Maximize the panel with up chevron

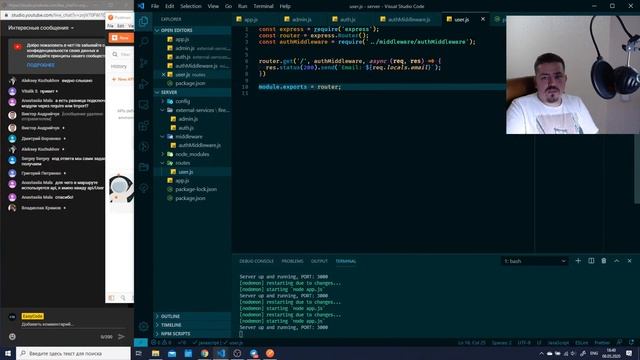click(x=617, y=261)
